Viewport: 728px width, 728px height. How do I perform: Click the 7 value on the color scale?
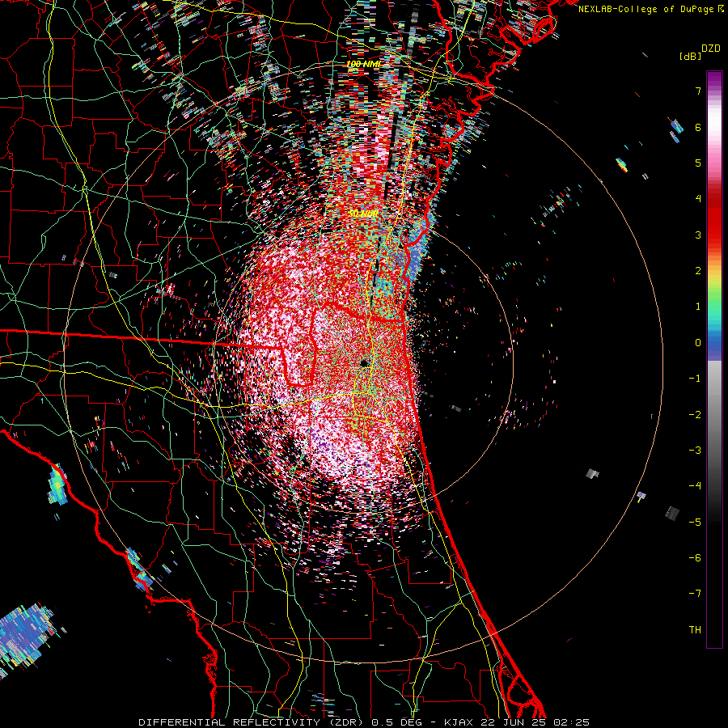pos(698,91)
